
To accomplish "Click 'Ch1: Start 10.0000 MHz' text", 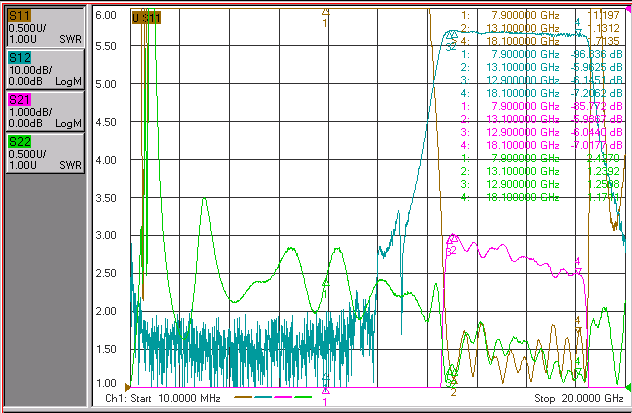I will pyautogui.click(x=163, y=398).
